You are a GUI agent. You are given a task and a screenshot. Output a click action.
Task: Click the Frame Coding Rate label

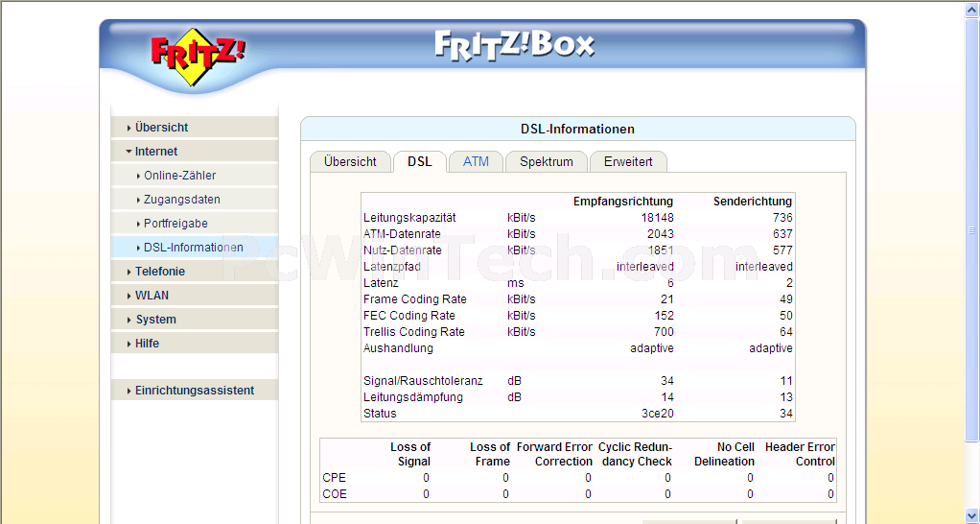414,299
